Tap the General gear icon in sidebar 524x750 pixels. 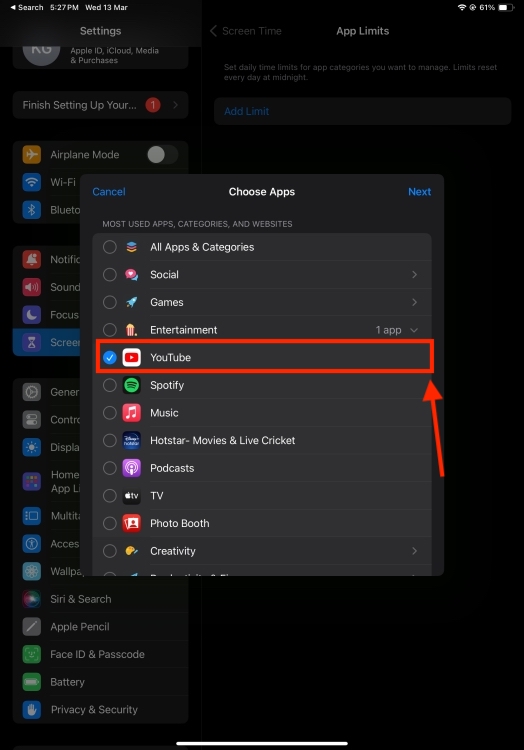32,392
